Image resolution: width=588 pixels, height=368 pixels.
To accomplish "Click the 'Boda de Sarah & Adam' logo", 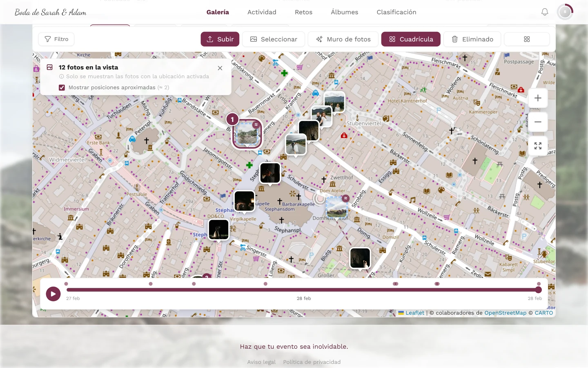I will click(51, 12).
